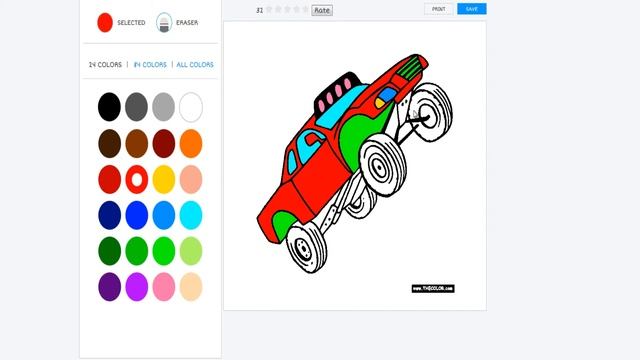This screenshot has height=360, width=640.
Task: Pick the royal blue color swatch
Action: (x=136, y=215)
